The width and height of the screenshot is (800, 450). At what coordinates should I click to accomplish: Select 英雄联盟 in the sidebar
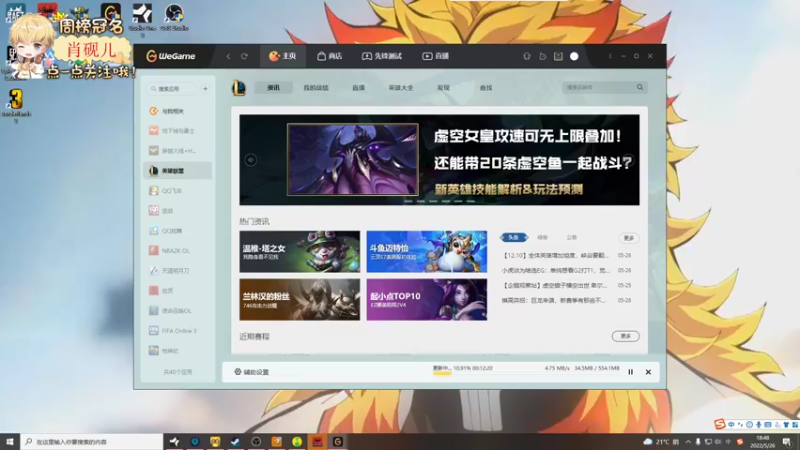(178, 171)
